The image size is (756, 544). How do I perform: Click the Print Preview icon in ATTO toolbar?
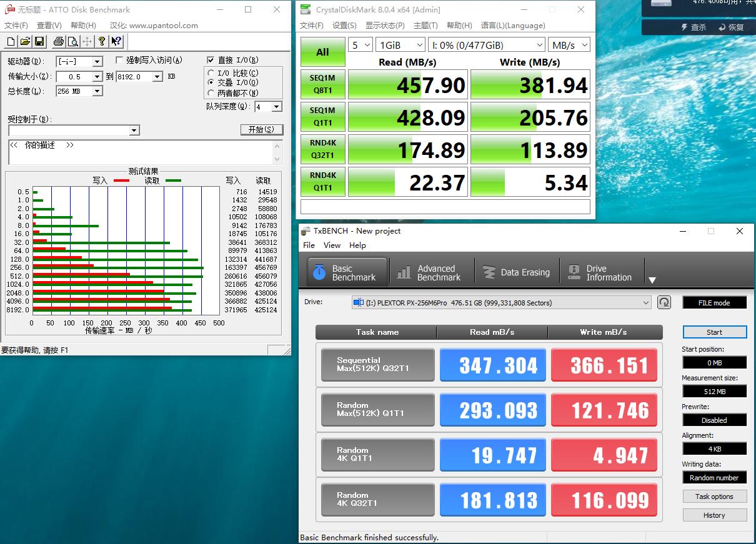click(72, 42)
